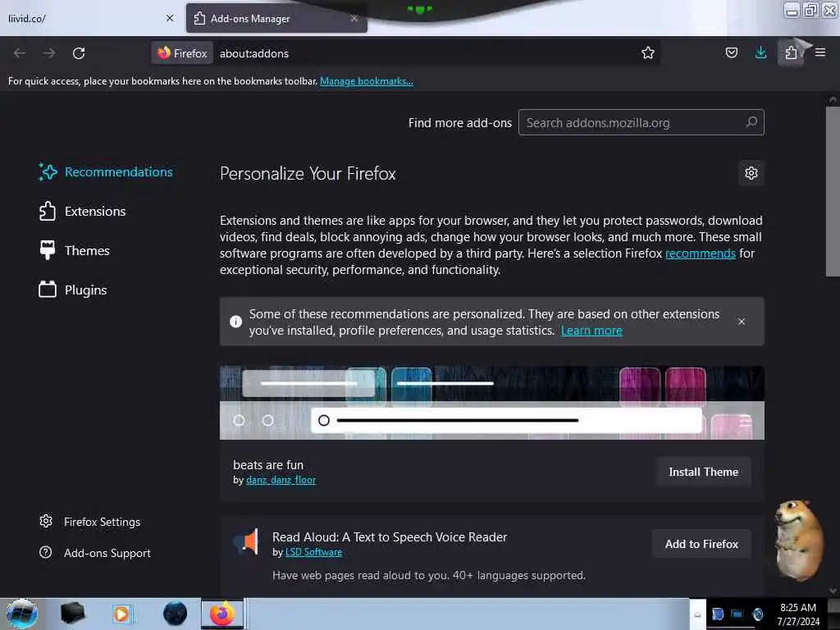Image resolution: width=840 pixels, height=630 pixels.
Task: Open the gear tools for all add-ons
Action: pos(751,173)
